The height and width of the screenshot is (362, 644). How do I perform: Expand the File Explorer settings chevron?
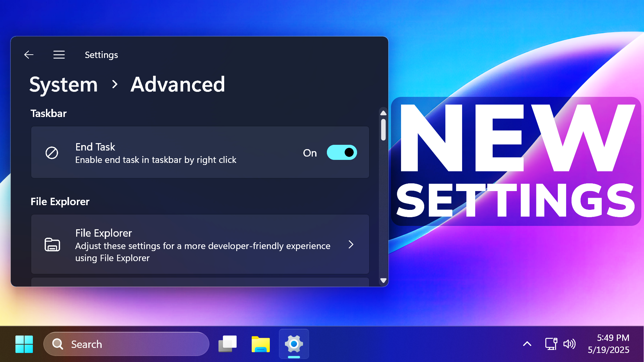tap(351, 245)
